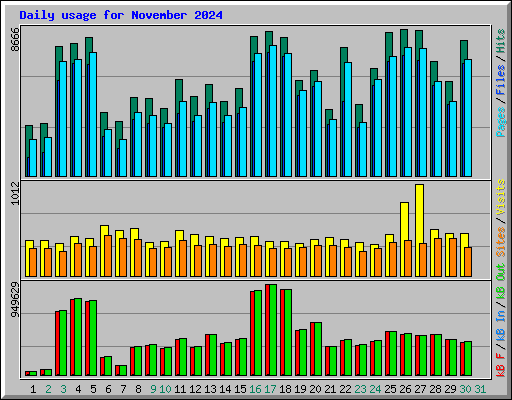Click the 'Pages' legend label
Viewport: 512px width, 400px height.
pyautogui.click(x=501, y=122)
